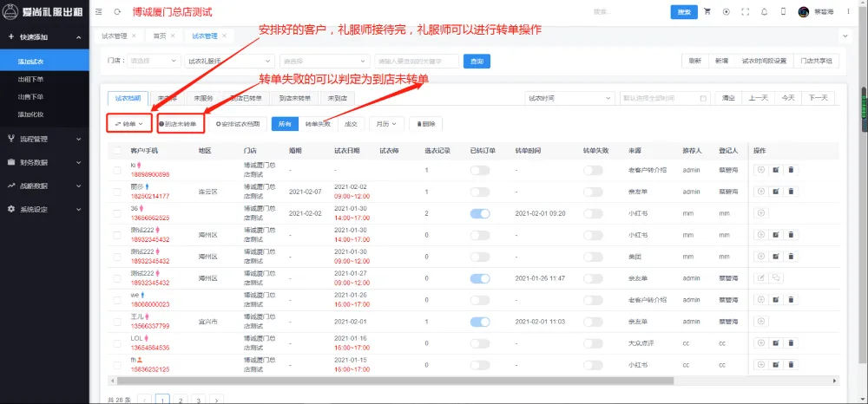
Task: Click the notification bell icon
Action: pyautogui.click(x=764, y=12)
